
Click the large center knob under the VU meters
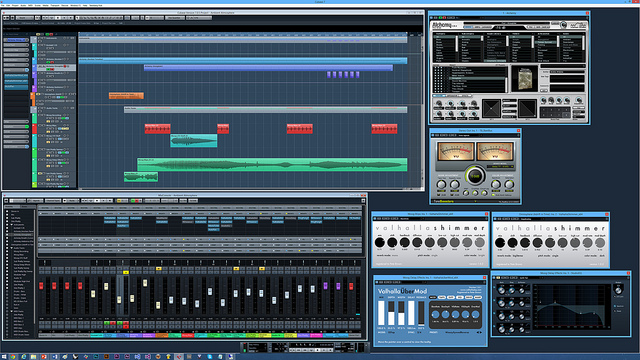coord(475,176)
